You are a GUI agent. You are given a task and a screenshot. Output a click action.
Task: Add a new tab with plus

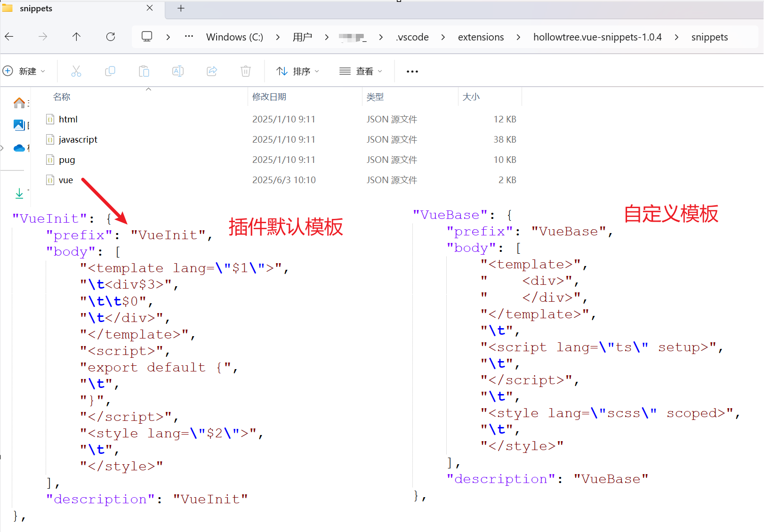coord(181,8)
